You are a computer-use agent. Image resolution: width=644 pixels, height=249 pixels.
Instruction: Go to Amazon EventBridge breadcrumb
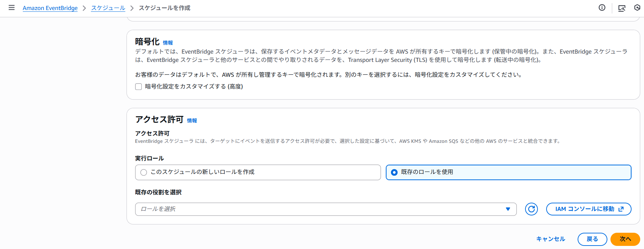point(50,8)
